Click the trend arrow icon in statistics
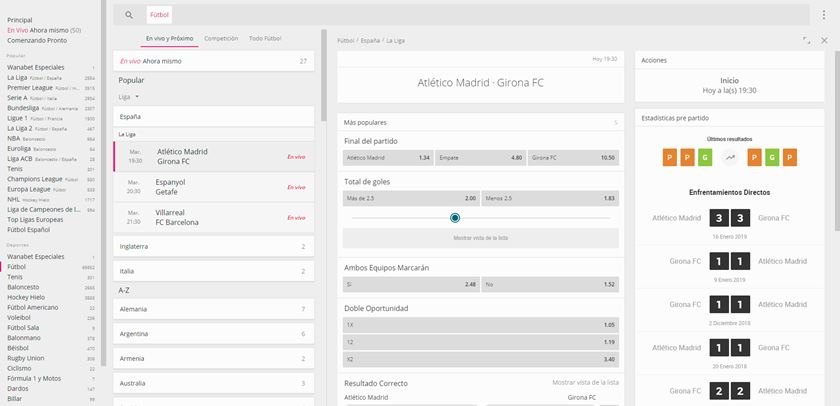 click(x=729, y=157)
